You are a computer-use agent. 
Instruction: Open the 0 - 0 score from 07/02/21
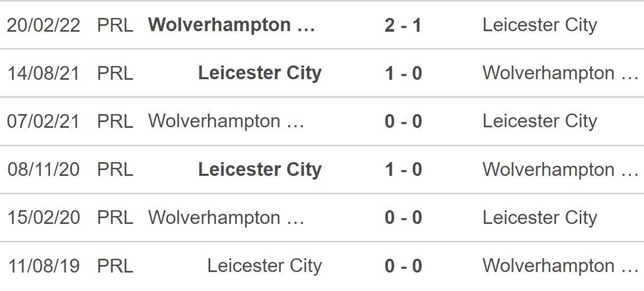click(403, 121)
